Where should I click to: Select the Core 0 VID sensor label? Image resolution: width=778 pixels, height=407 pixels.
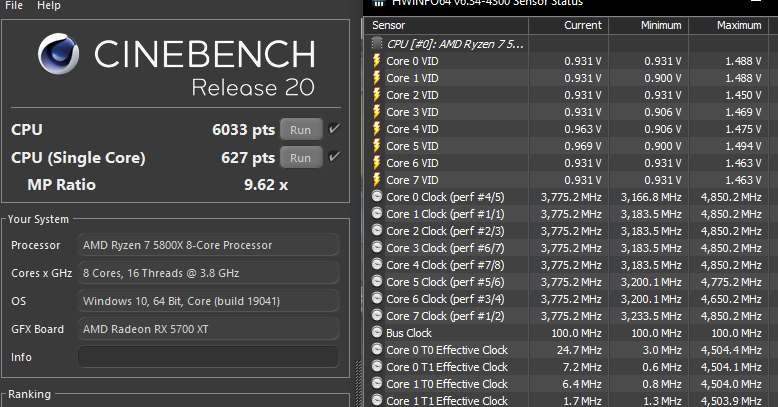pos(412,61)
